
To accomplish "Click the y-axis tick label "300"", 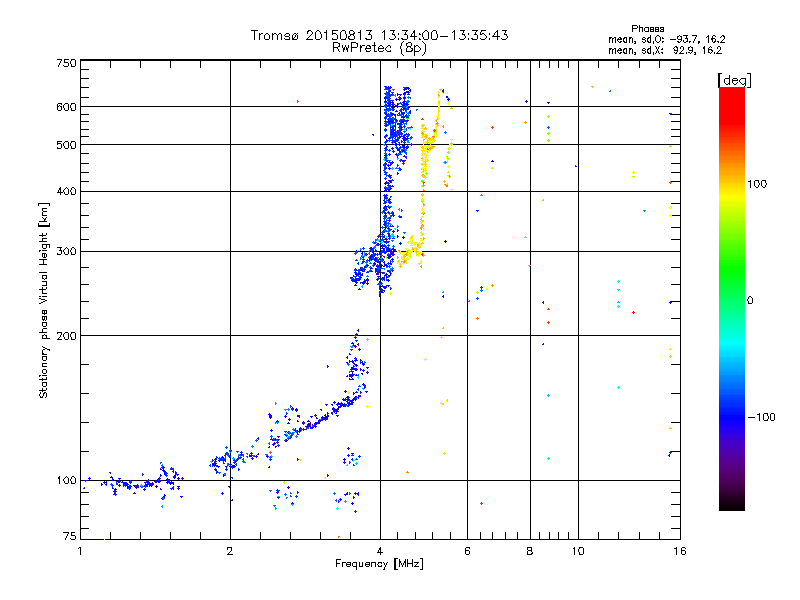I will pyautogui.click(x=67, y=252).
